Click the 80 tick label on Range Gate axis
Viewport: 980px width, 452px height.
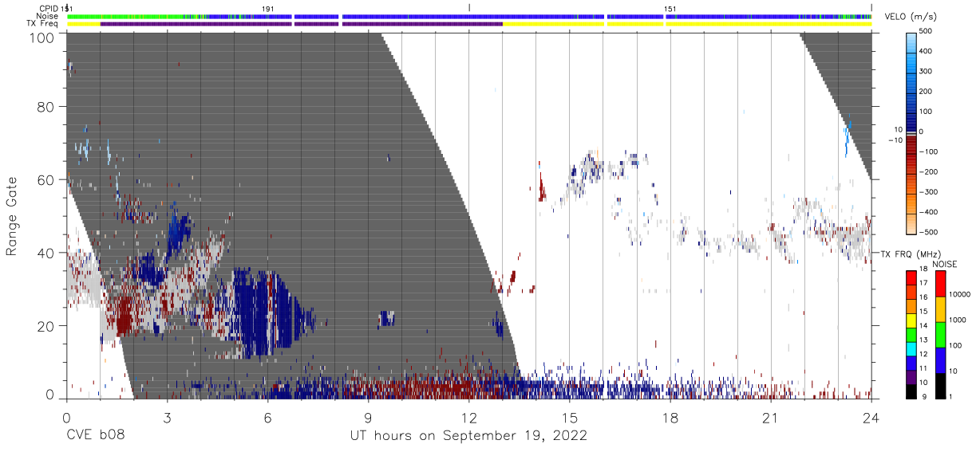point(45,107)
